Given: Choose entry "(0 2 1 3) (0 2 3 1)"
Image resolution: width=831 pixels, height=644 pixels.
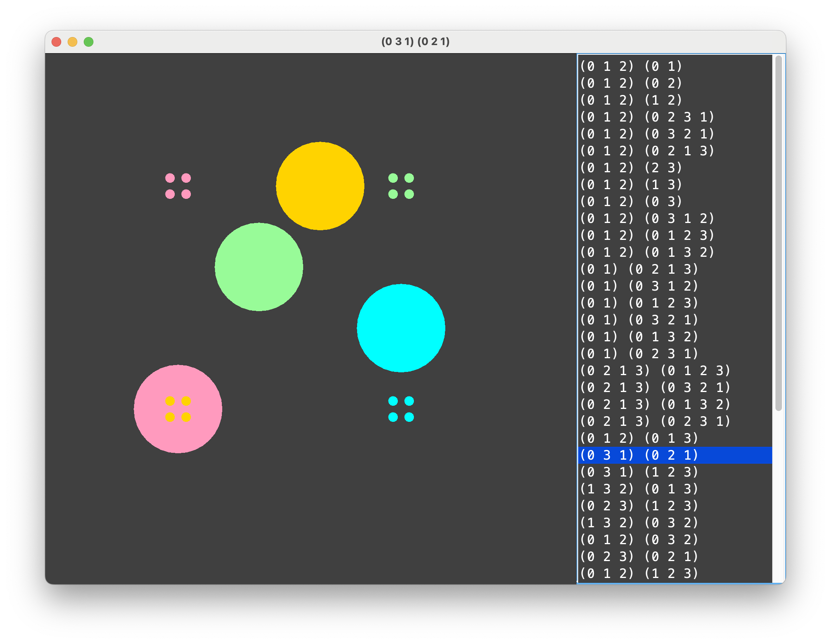Looking at the screenshot, I should point(675,421).
